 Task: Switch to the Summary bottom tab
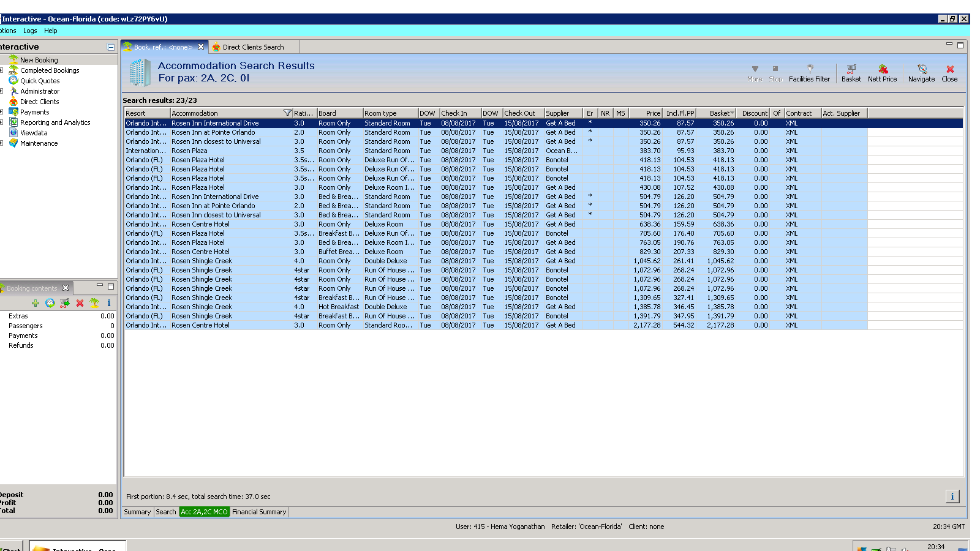[137, 512]
